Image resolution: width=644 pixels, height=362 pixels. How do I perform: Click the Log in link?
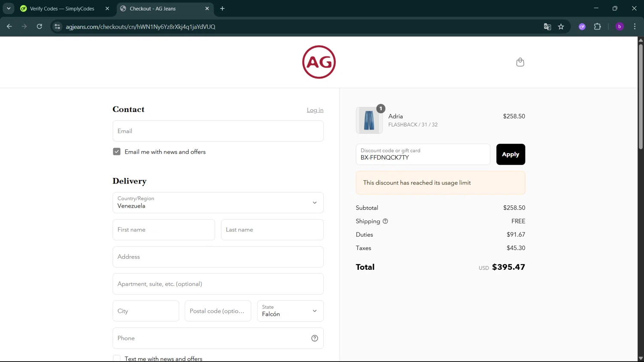pyautogui.click(x=315, y=110)
